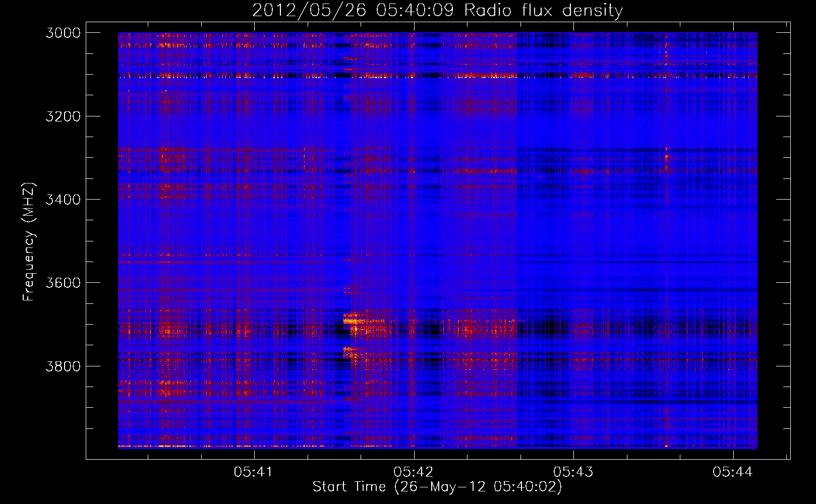Select the 3600 frequency tick label
Image resolution: width=816 pixels, height=504 pixels.
63,283
